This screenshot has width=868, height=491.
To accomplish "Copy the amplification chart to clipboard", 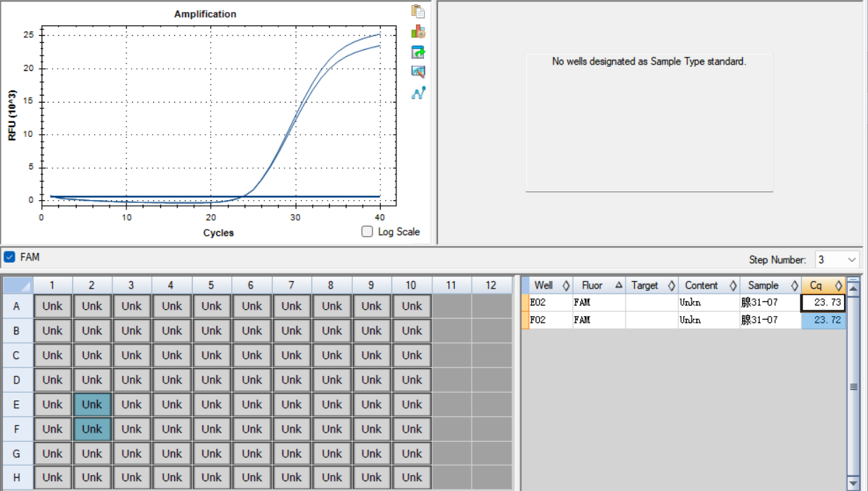I will tap(418, 11).
